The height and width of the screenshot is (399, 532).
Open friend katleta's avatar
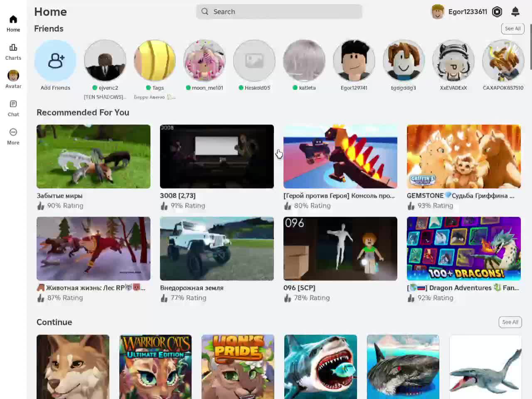[x=304, y=61]
